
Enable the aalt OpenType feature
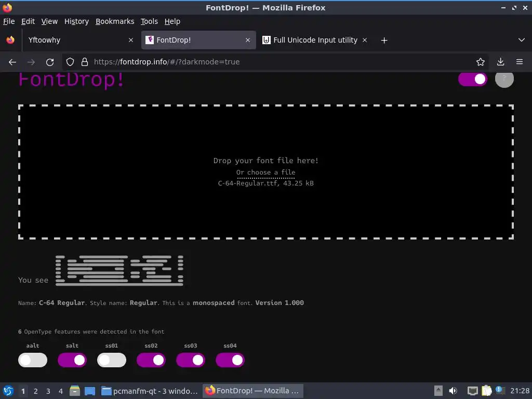pyautogui.click(x=33, y=360)
